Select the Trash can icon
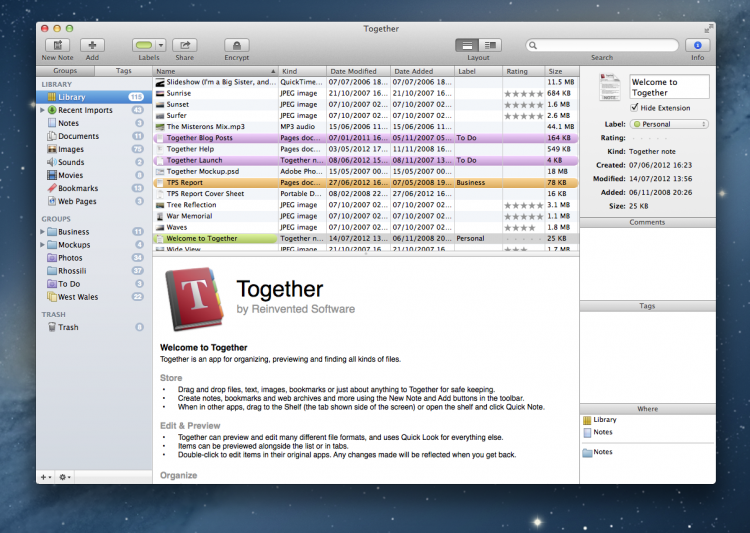The image size is (750, 533). [x=52, y=327]
